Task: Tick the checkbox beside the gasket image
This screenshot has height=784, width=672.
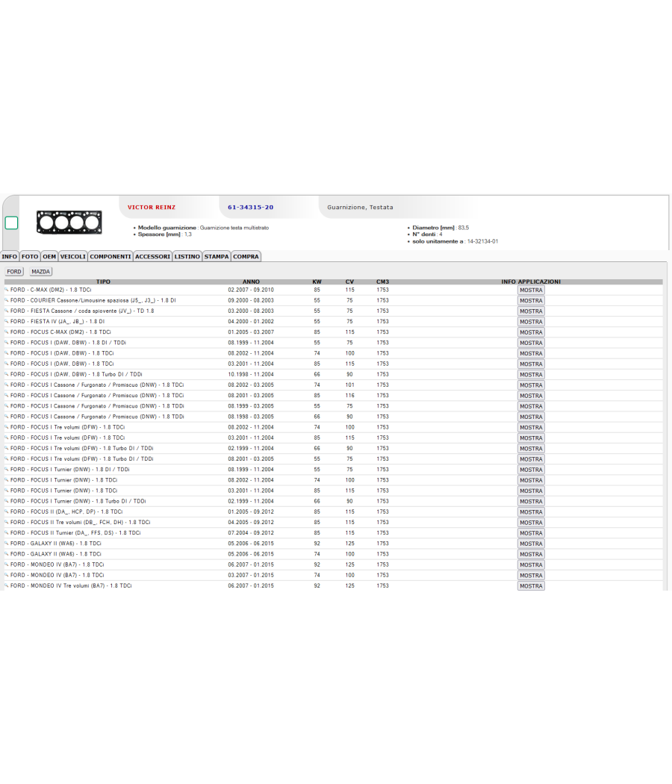Action: point(11,223)
